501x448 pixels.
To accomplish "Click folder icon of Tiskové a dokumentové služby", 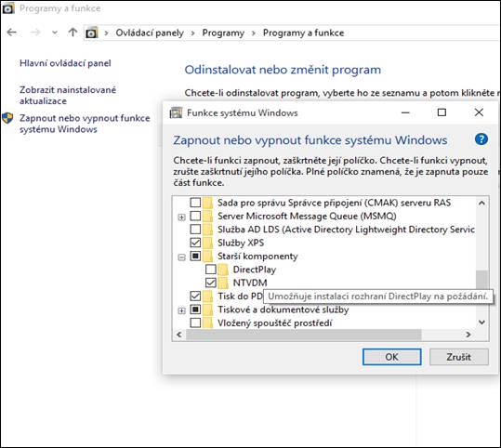I will [208, 310].
